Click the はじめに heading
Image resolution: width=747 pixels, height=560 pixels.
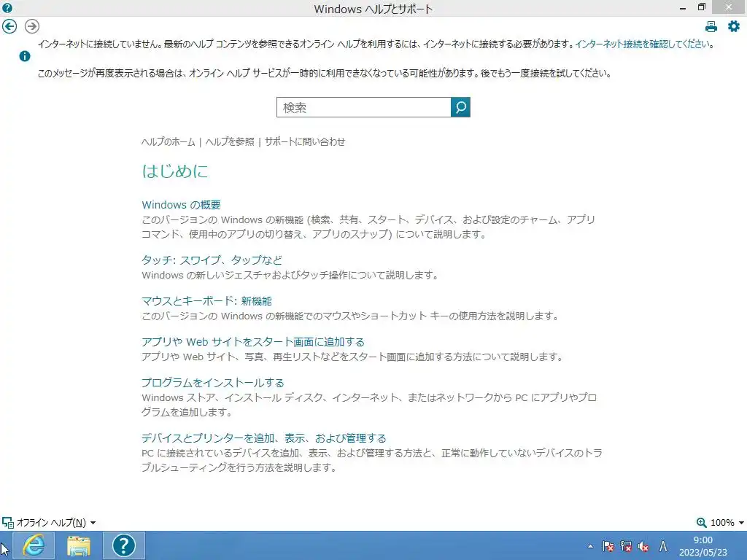(175, 171)
